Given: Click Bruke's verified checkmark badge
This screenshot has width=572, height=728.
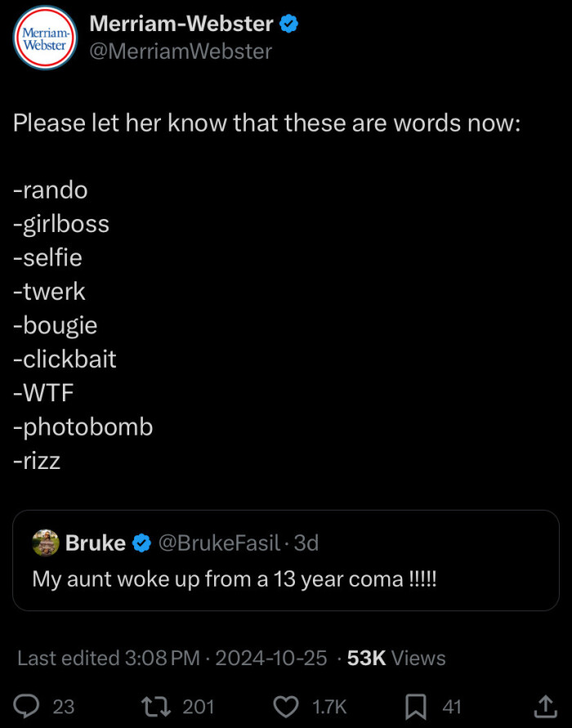Looking at the screenshot, I should (141, 543).
